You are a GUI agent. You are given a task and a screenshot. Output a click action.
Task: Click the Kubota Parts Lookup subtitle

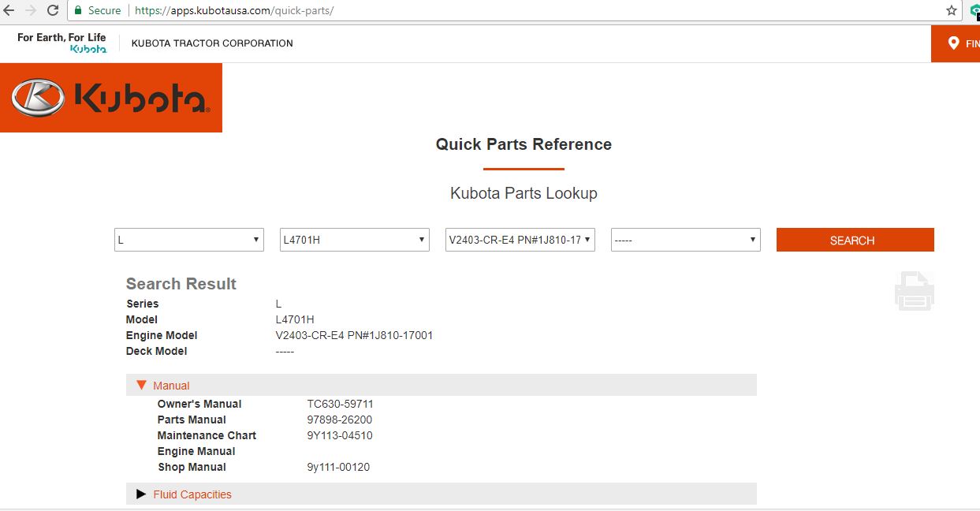click(524, 193)
